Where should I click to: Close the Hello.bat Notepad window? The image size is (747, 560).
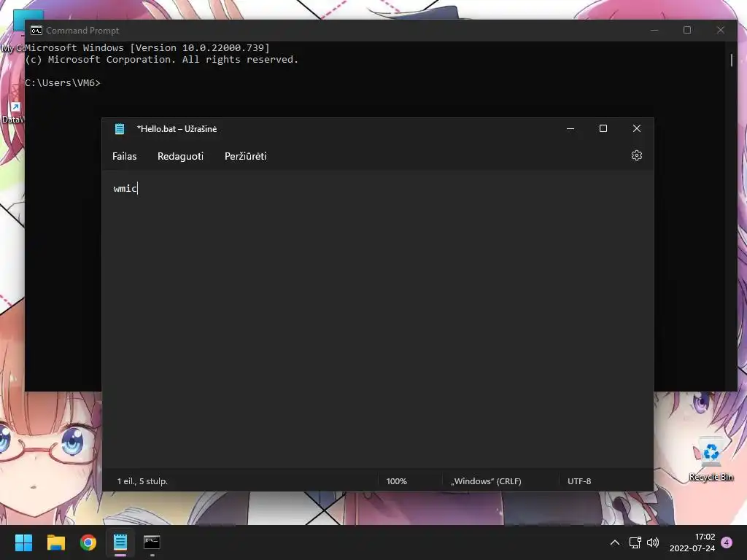click(636, 128)
